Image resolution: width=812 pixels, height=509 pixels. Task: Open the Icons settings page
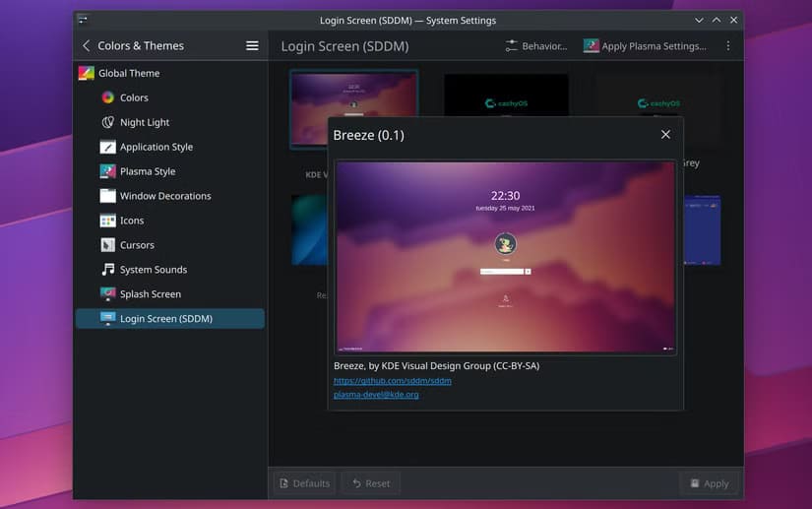[x=131, y=221]
